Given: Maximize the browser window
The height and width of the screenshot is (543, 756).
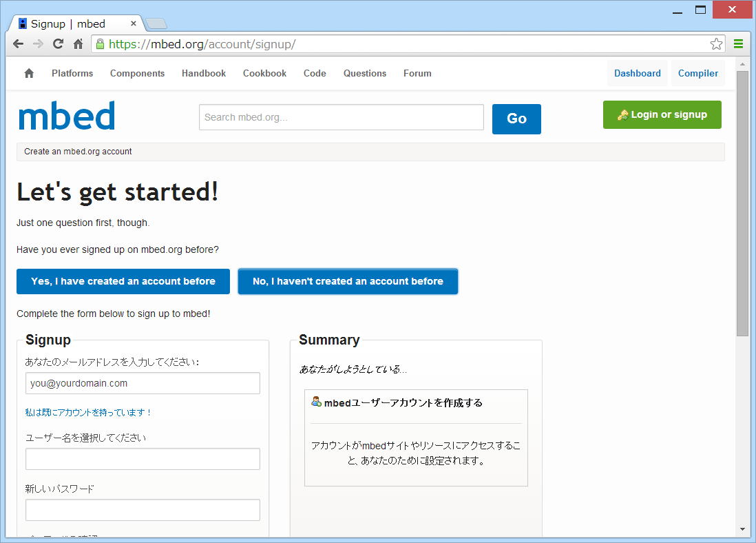Looking at the screenshot, I should coord(700,10).
